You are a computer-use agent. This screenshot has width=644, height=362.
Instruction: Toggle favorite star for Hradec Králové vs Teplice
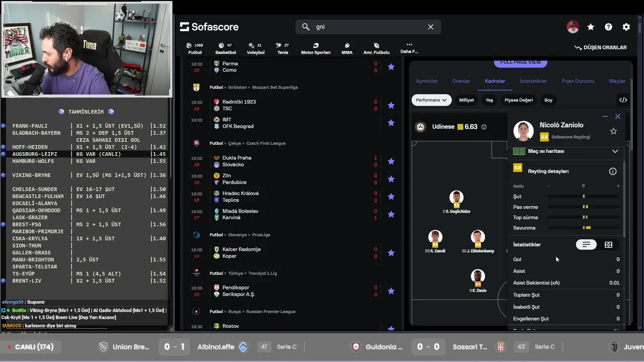tap(391, 197)
